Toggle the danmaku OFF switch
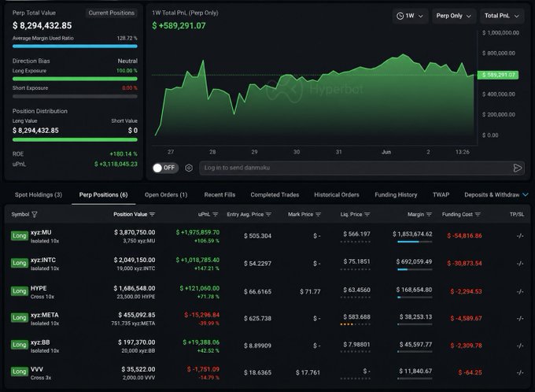 tap(165, 168)
